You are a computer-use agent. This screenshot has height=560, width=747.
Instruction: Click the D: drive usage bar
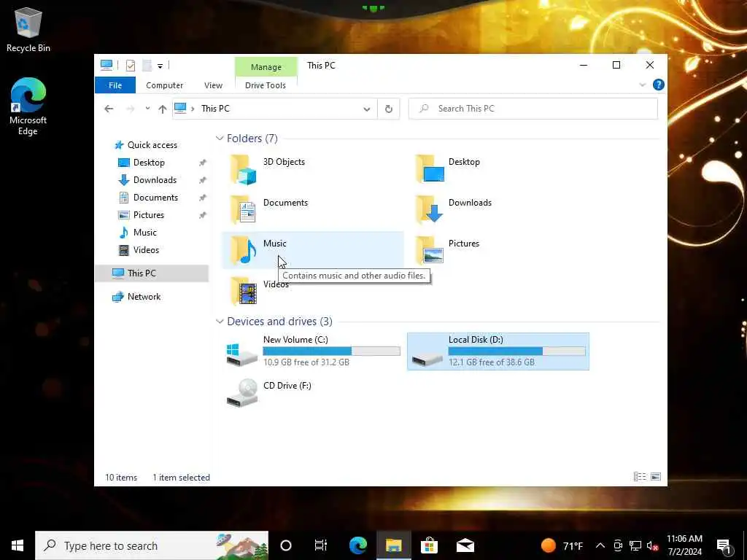pyautogui.click(x=517, y=351)
